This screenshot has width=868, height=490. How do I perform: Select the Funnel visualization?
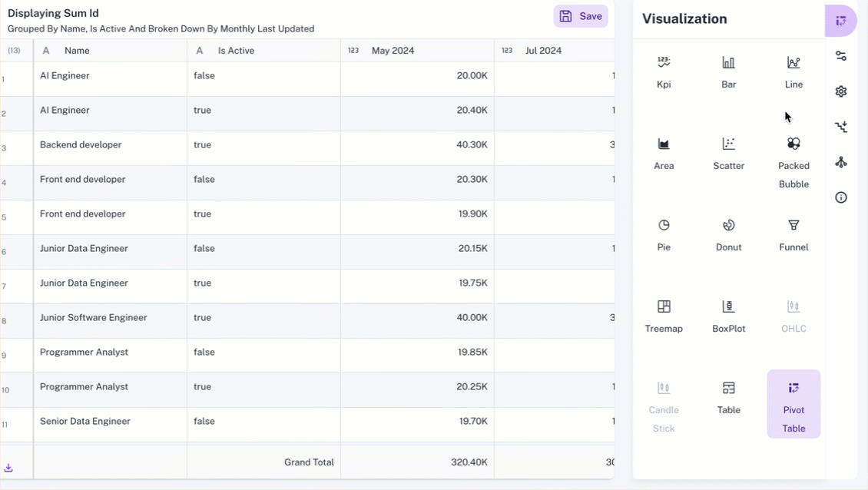793,235
